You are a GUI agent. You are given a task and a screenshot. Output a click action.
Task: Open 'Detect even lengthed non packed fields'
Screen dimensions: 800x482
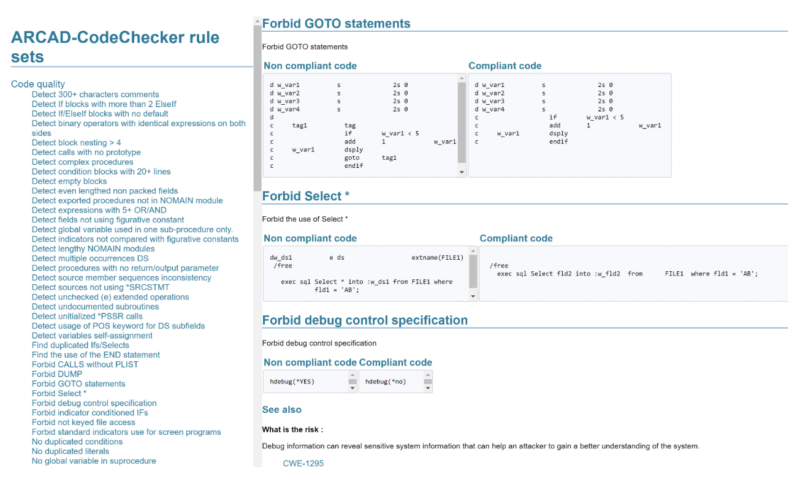[x=105, y=191]
